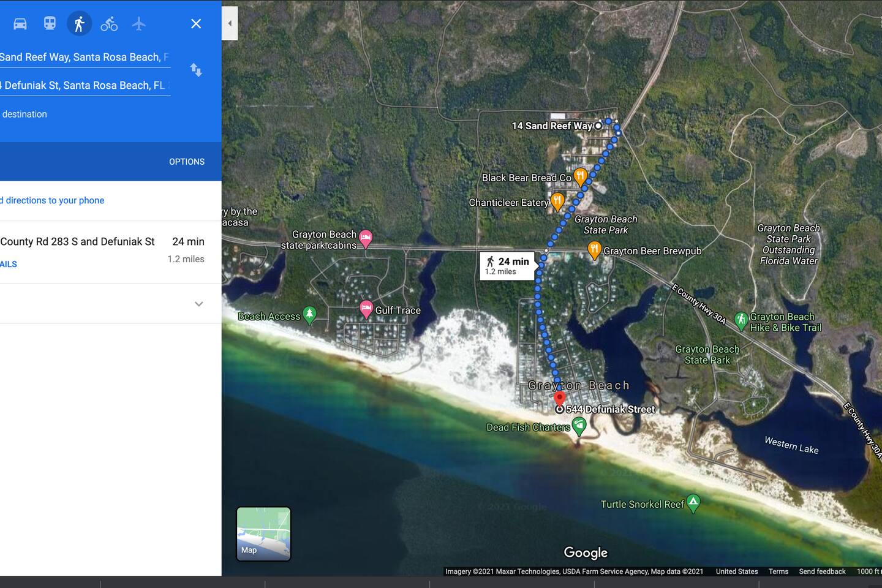Select the Turtle Snorkel Reef marker
Image resolution: width=882 pixels, height=588 pixels.
pyautogui.click(x=693, y=503)
